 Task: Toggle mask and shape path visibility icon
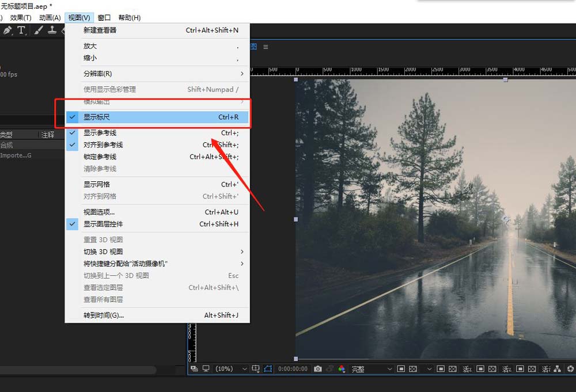(268, 368)
